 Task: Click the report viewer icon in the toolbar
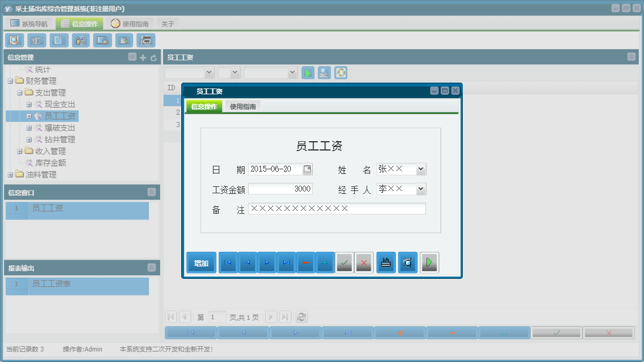[x=145, y=40]
